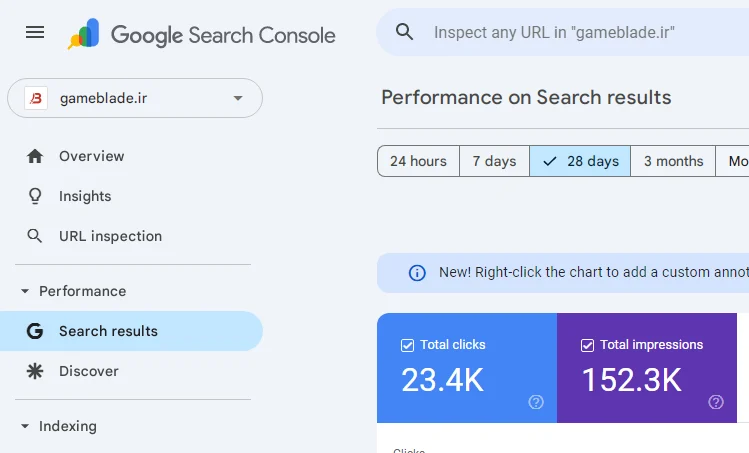Image resolution: width=749 pixels, height=453 pixels.
Task: Click the magnifier icon in search bar
Action: [x=405, y=32]
